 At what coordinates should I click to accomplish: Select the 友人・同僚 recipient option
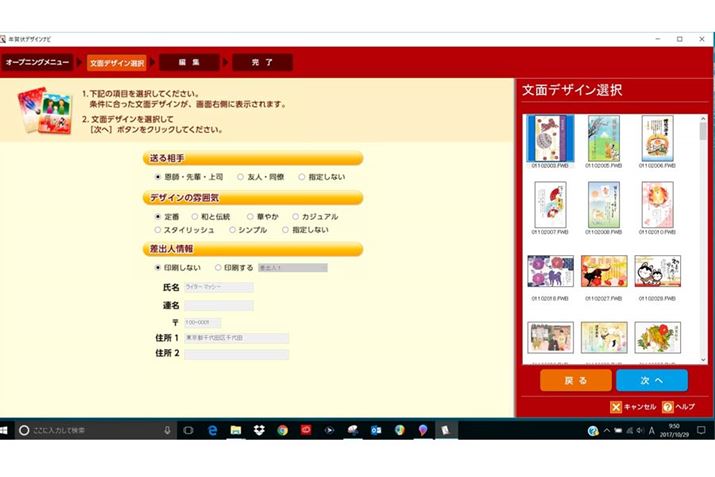240,177
